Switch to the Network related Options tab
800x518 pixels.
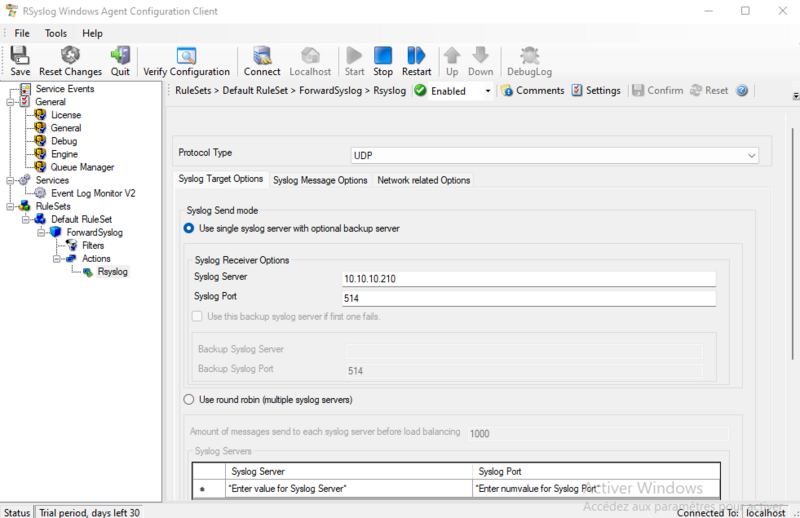pyautogui.click(x=423, y=180)
